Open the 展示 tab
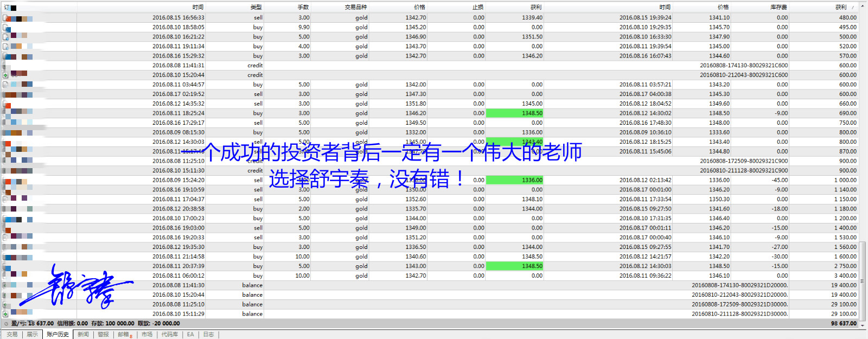Image resolution: width=868 pixels, height=339 pixels. (x=33, y=335)
